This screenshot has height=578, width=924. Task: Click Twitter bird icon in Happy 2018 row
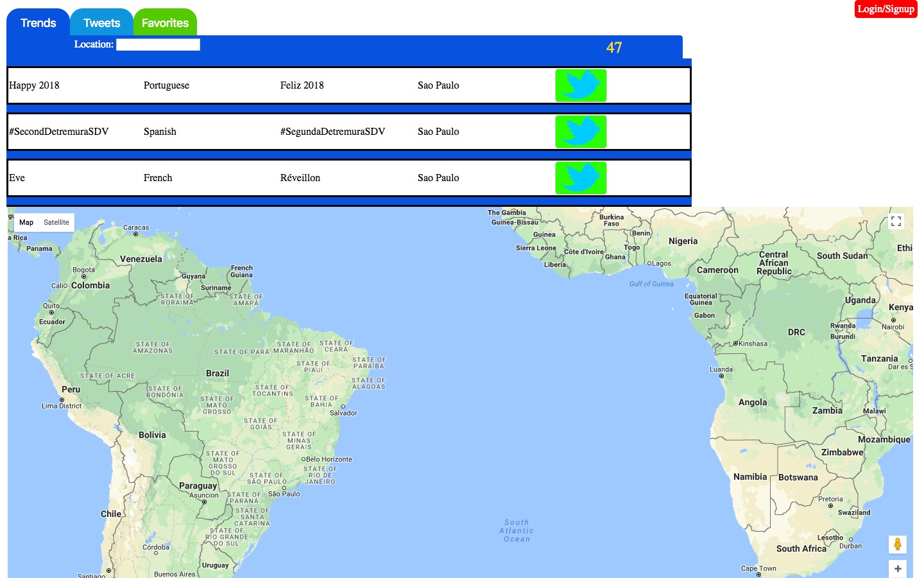tap(581, 85)
